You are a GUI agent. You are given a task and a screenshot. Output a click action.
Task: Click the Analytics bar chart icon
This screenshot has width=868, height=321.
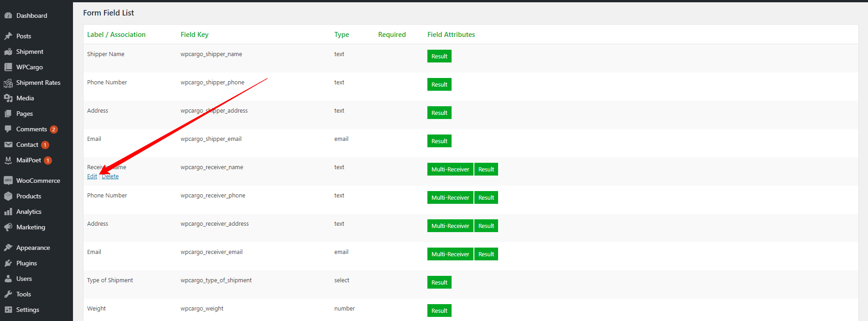click(8, 212)
